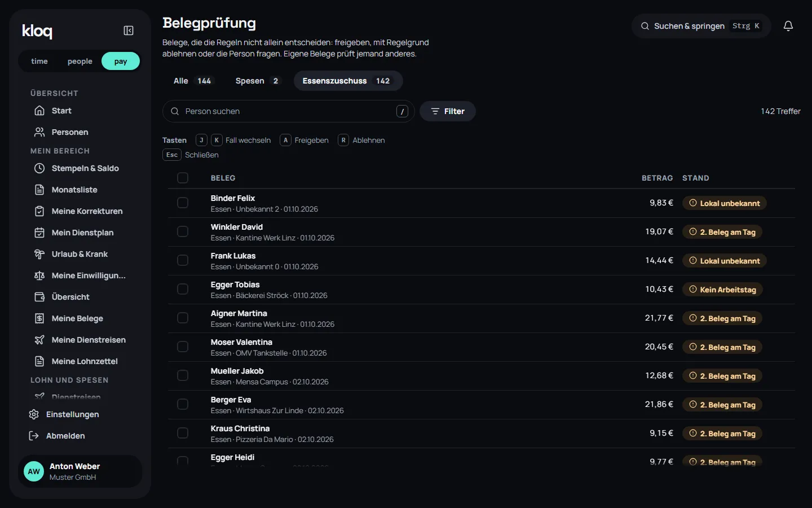Click the kloq logo
Viewport: 812px width, 508px height.
(37, 31)
